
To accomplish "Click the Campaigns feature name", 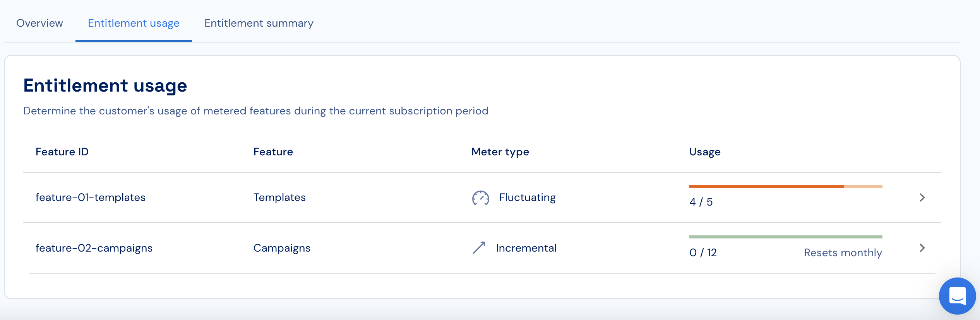I will [x=282, y=248].
